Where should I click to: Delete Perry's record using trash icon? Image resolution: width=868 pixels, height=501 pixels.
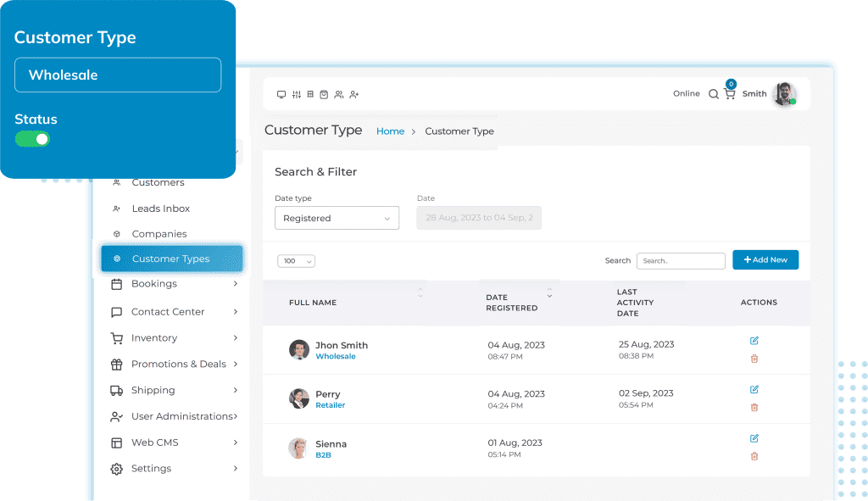tap(754, 408)
